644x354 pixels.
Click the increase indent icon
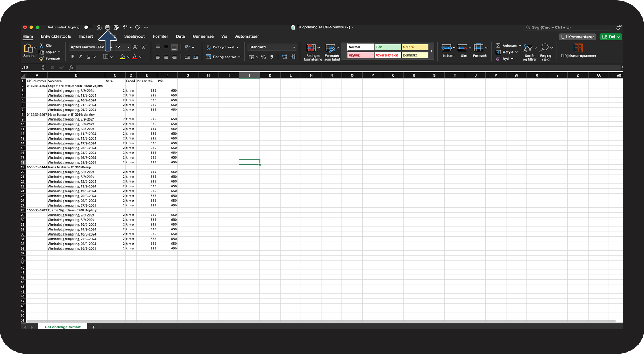pos(195,57)
